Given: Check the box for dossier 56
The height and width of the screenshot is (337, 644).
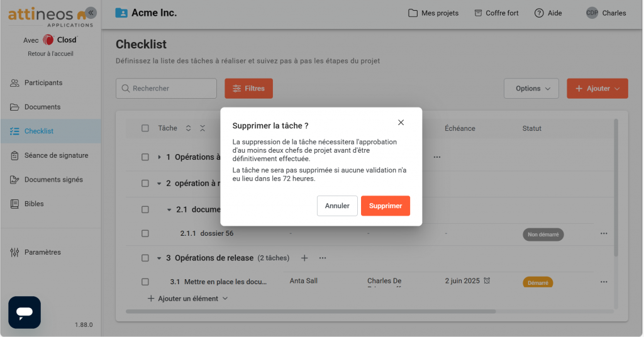Looking at the screenshot, I should tap(145, 233).
